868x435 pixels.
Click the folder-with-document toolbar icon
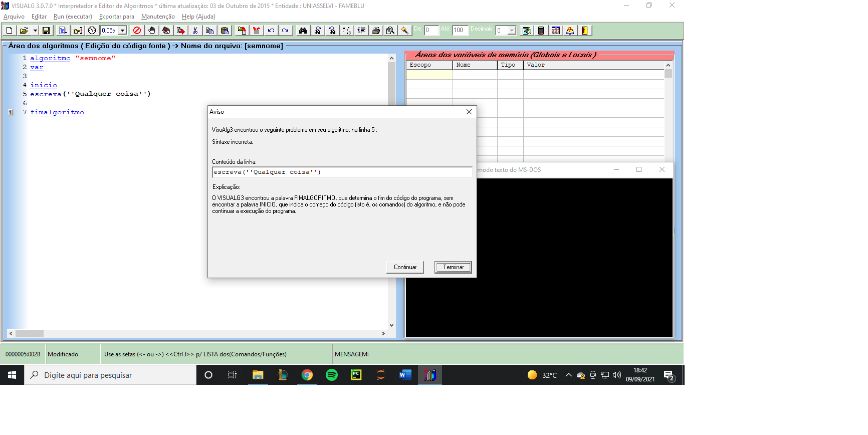(x=242, y=31)
